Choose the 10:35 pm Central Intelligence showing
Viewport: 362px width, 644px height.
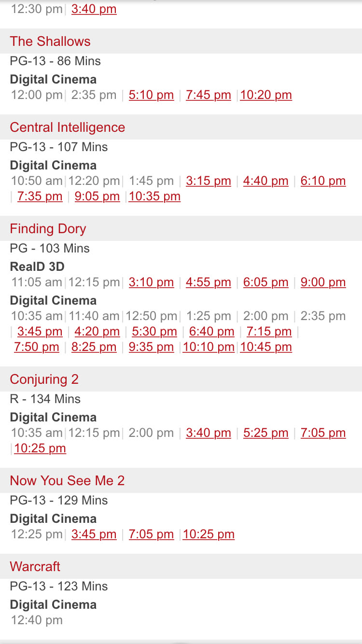click(x=154, y=196)
